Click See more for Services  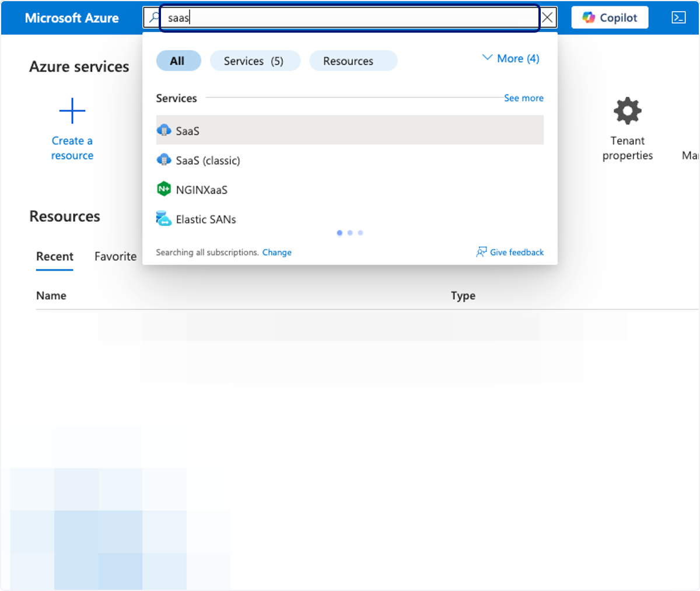pos(523,98)
